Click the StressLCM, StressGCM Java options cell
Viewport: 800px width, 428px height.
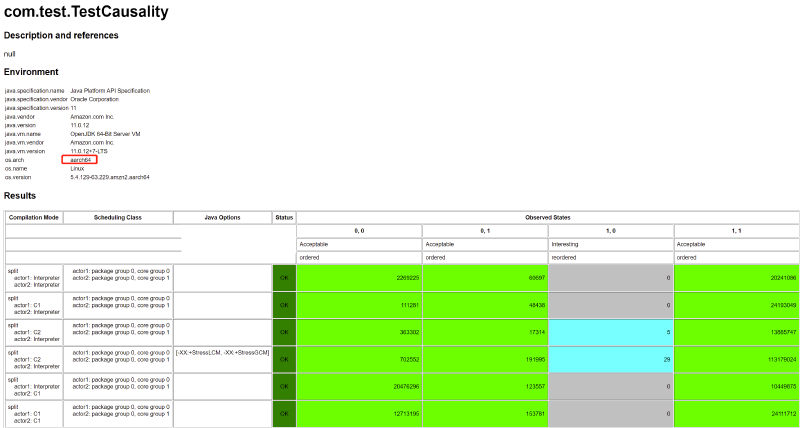click(222, 353)
